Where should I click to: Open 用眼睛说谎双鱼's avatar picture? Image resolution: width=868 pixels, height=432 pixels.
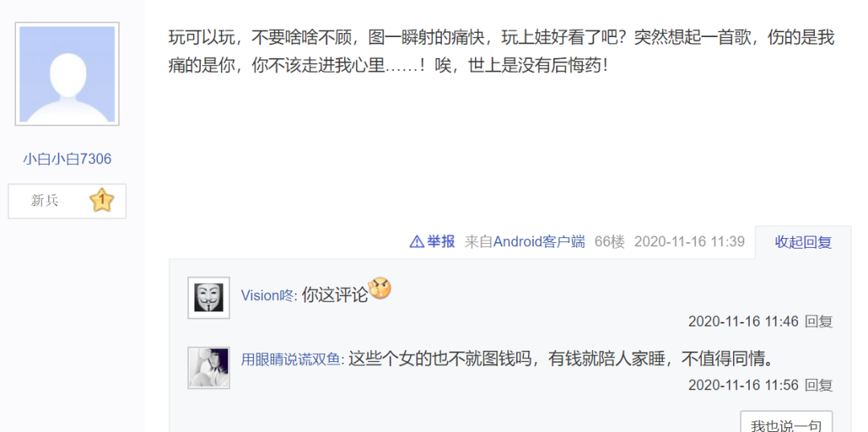(x=209, y=368)
